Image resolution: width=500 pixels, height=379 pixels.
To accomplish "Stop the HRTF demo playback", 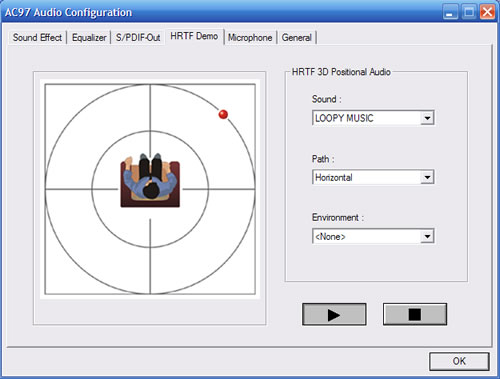I will (x=415, y=314).
